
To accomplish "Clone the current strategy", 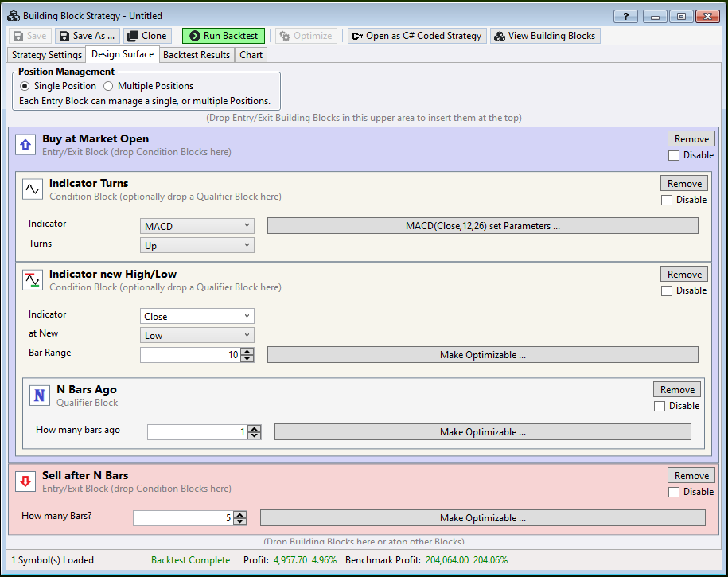I will click(147, 36).
